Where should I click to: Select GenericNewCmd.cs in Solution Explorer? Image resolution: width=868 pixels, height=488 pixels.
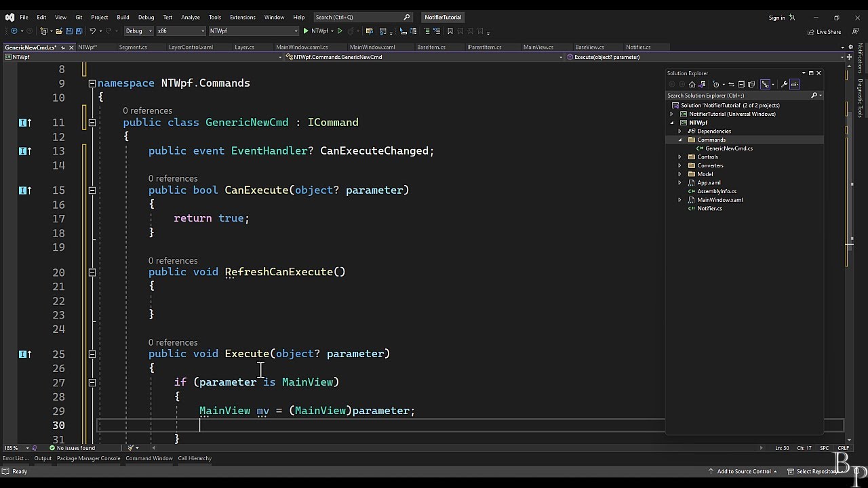tap(728, 148)
